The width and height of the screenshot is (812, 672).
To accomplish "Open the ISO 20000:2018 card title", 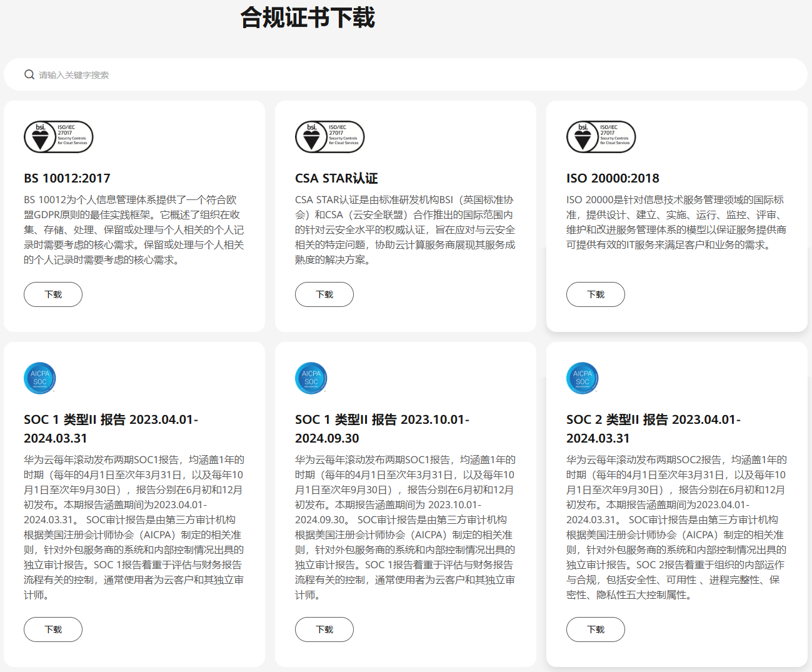I will [x=613, y=178].
